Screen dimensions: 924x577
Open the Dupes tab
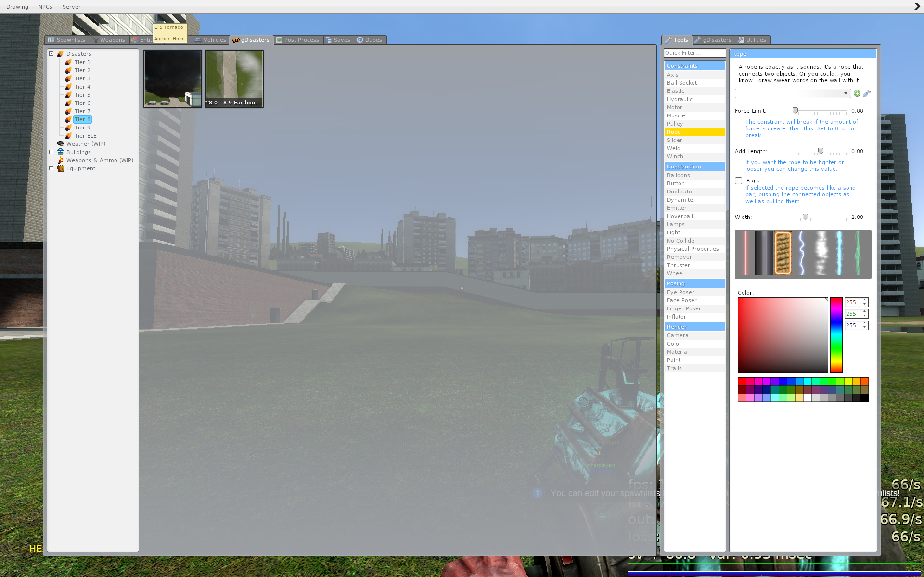coord(369,40)
